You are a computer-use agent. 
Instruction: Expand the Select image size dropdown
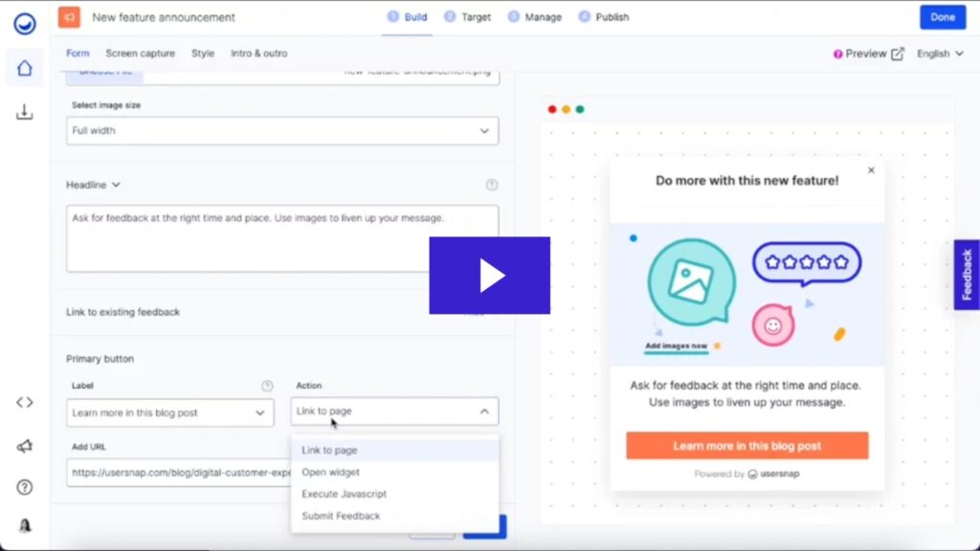[282, 131]
